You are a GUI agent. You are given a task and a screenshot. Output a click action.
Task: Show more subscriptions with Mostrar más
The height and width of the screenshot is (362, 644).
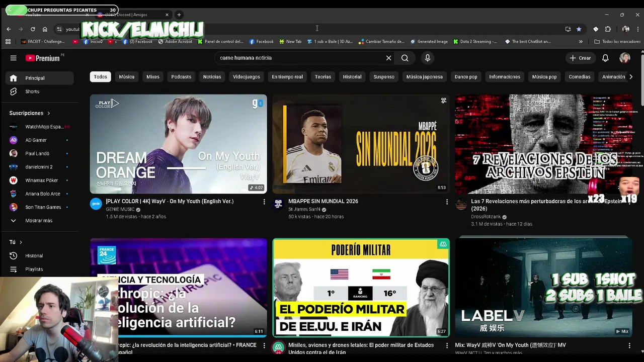pos(39,221)
